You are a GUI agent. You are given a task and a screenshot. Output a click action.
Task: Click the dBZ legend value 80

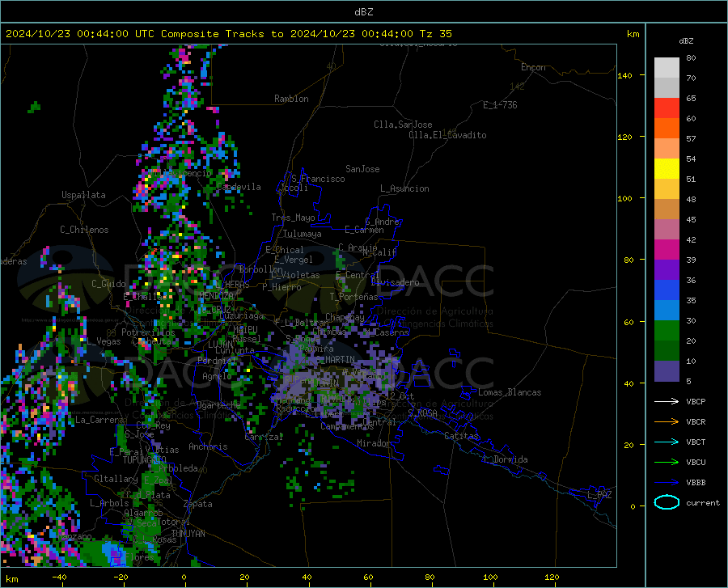pyautogui.click(x=691, y=57)
